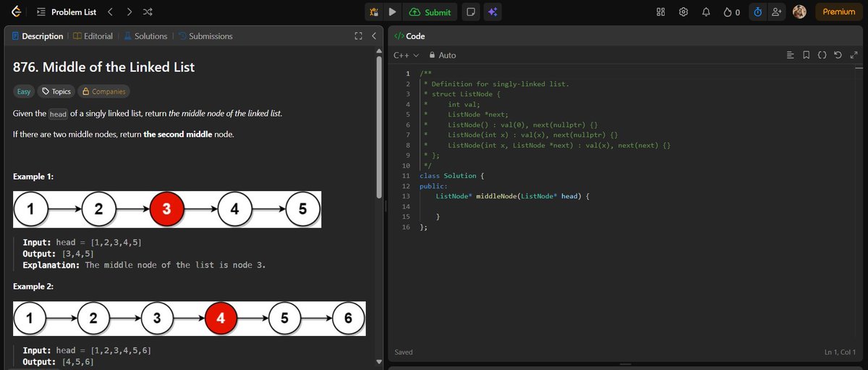Click the 'Example 2:' heading
This screenshot has height=370, width=868.
click(34, 287)
